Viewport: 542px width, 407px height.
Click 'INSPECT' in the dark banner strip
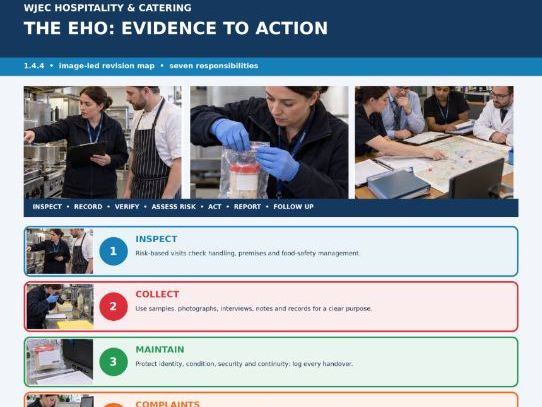(x=47, y=207)
